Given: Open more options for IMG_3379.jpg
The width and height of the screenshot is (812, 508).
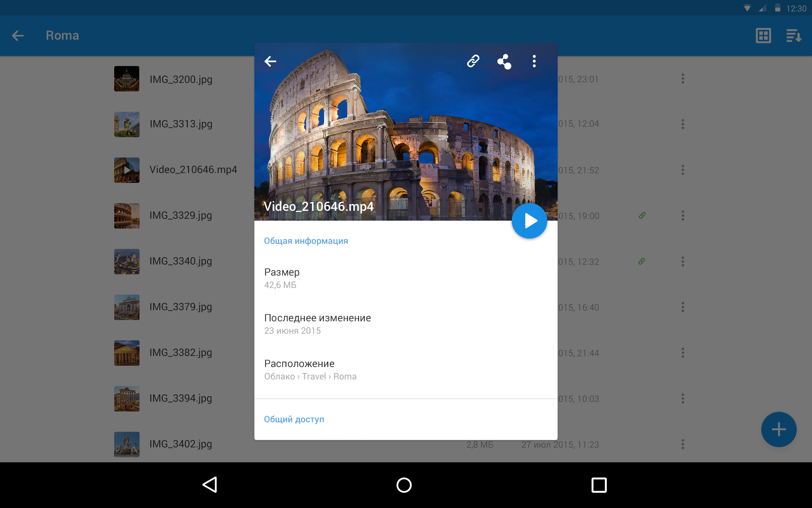Looking at the screenshot, I should [683, 307].
